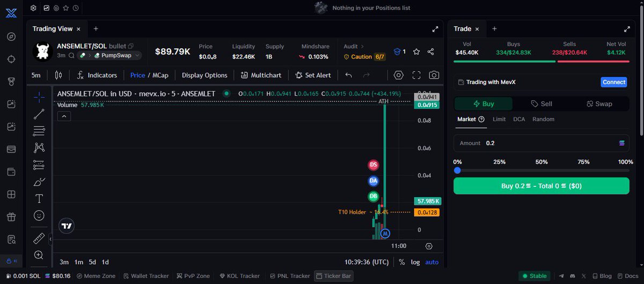The width and height of the screenshot is (644, 284).
Task: Click Set Alert button
Action: [313, 75]
